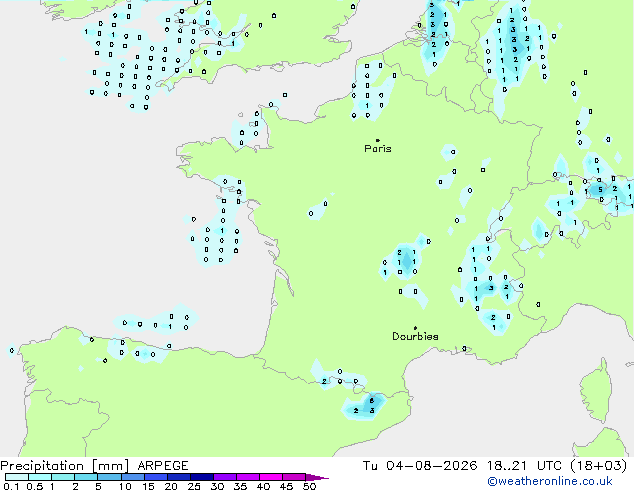This screenshot has width=634, height=490.
Task: Pick the bright magenta 40–45 mm swatch
Action: (x=271, y=477)
